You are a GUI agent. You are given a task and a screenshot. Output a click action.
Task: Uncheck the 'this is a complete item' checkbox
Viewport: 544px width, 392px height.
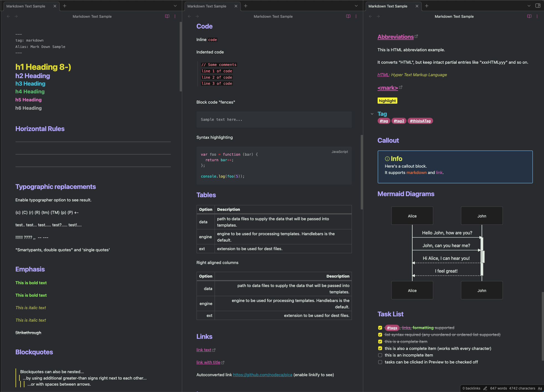tap(380, 341)
